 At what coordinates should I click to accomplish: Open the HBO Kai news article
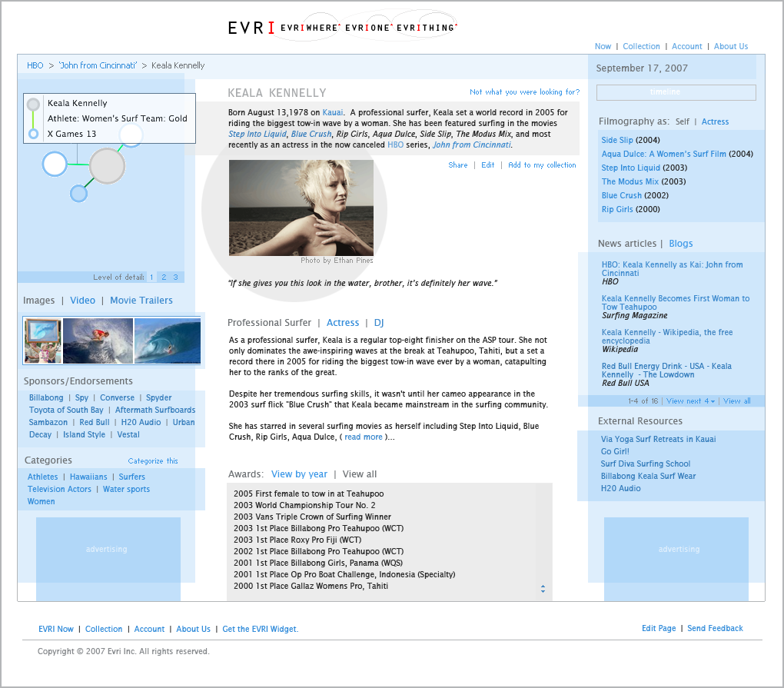[672, 269]
